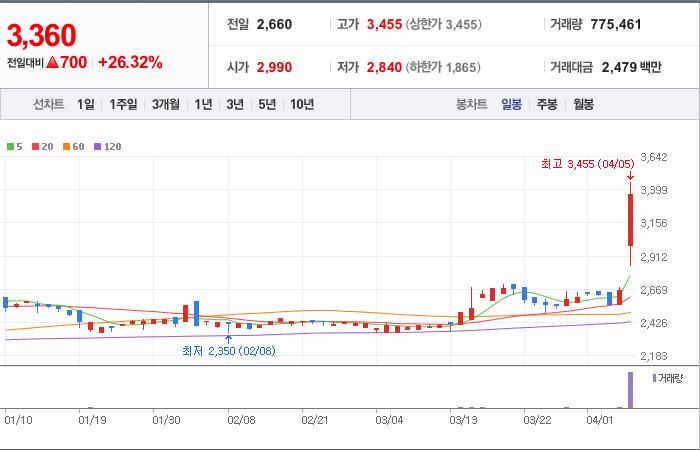This screenshot has height=450, width=700.
Task: Click the 거래량 value 775,461
Action: (x=616, y=25)
